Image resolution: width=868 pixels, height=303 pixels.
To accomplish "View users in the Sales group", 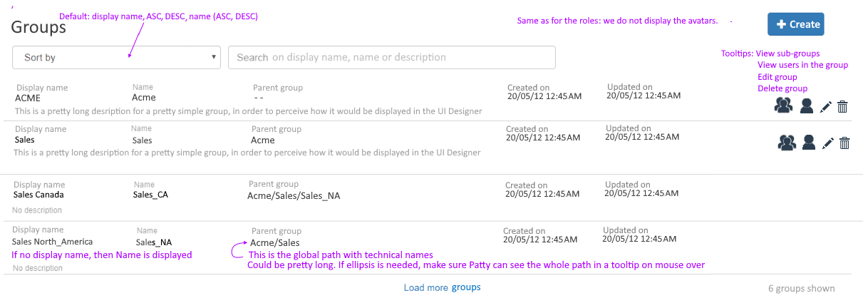I will pos(809,143).
